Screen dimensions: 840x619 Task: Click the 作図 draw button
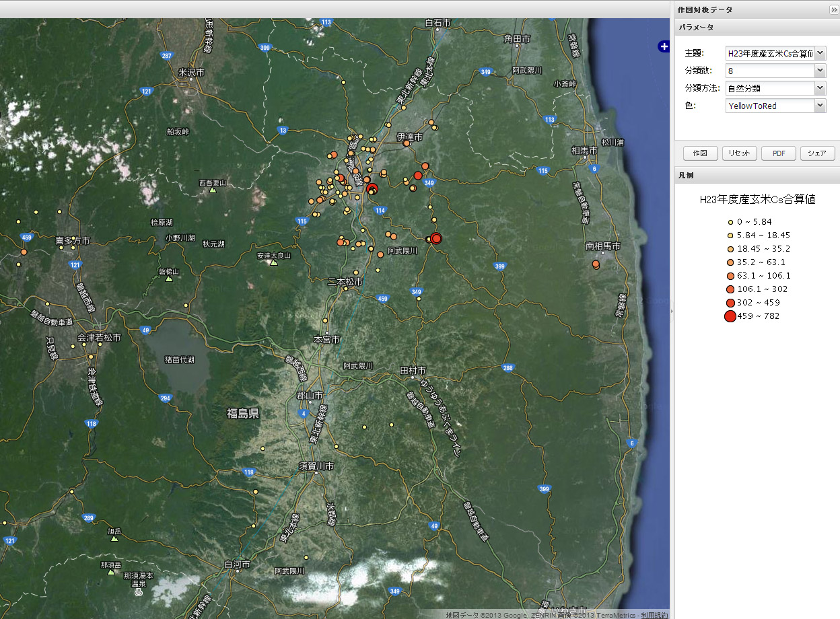point(700,153)
